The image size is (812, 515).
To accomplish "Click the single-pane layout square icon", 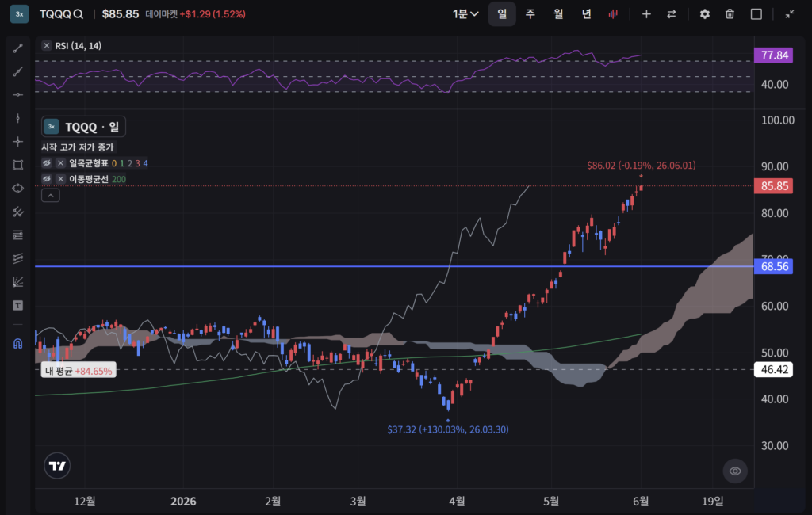I will [756, 14].
